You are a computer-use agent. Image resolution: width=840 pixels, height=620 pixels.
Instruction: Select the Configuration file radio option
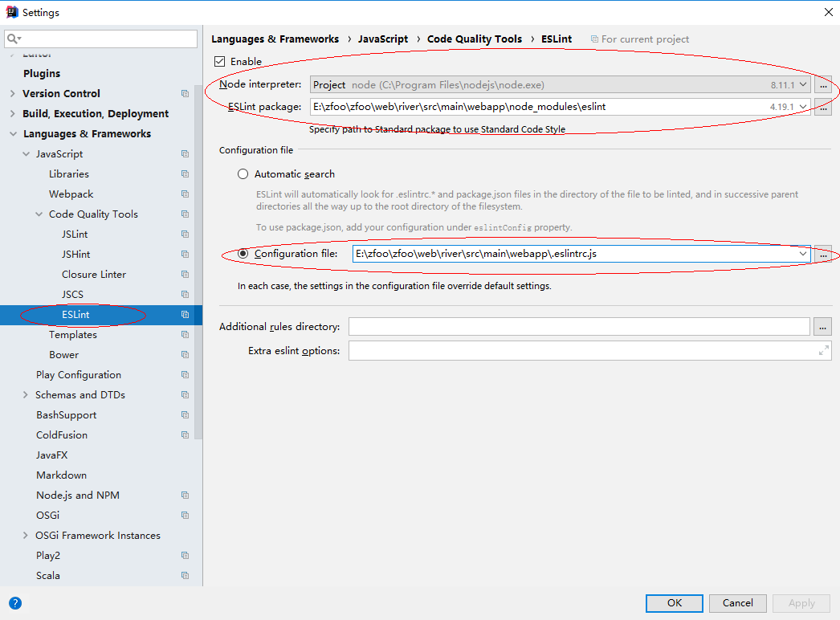(243, 254)
